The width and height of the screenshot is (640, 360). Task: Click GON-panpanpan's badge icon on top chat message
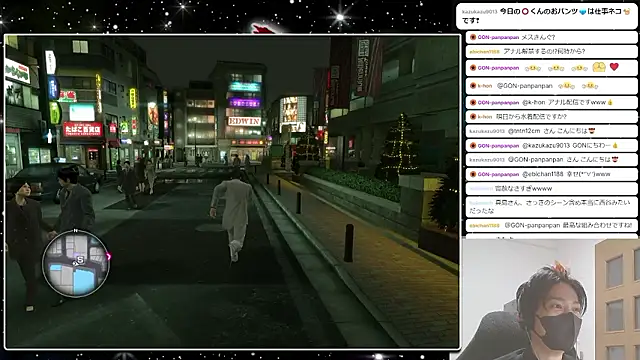coord(473,37)
